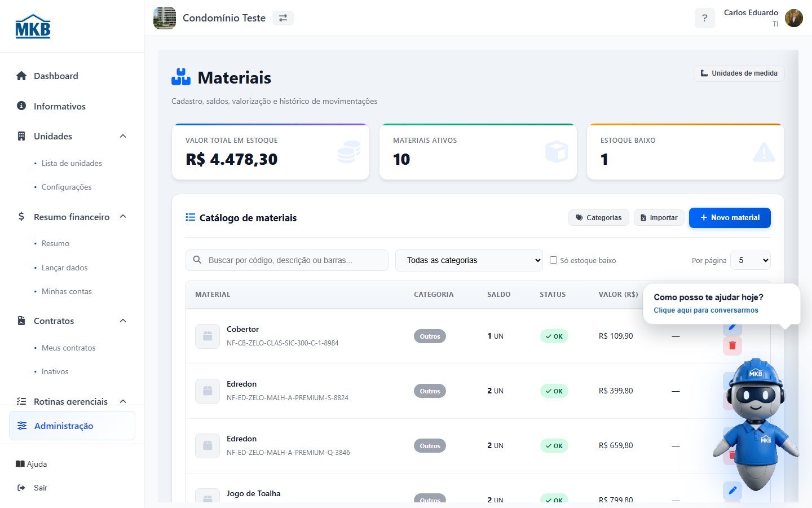Click the material search input field
This screenshot has width=812, height=508.
tap(287, 260)
